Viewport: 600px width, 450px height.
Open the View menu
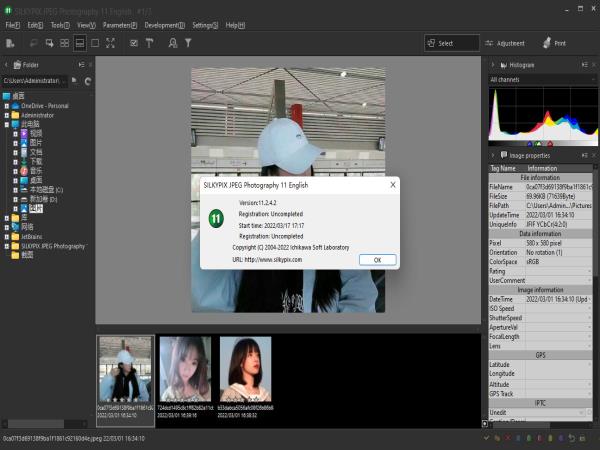(86, 25)
